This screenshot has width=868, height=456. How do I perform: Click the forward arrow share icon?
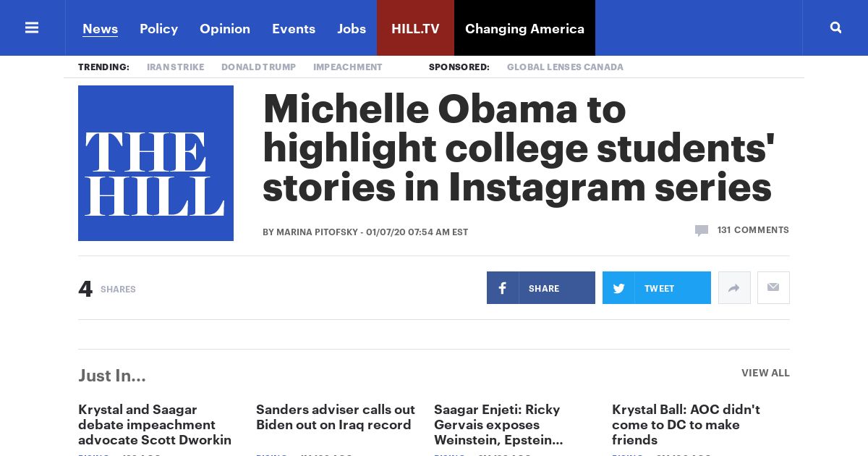[734, 288]
